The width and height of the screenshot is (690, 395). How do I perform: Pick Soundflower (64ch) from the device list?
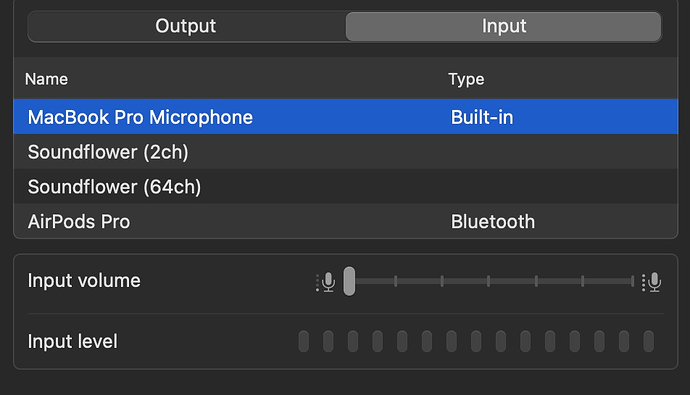pyautogui.click(x=345, y=187)
